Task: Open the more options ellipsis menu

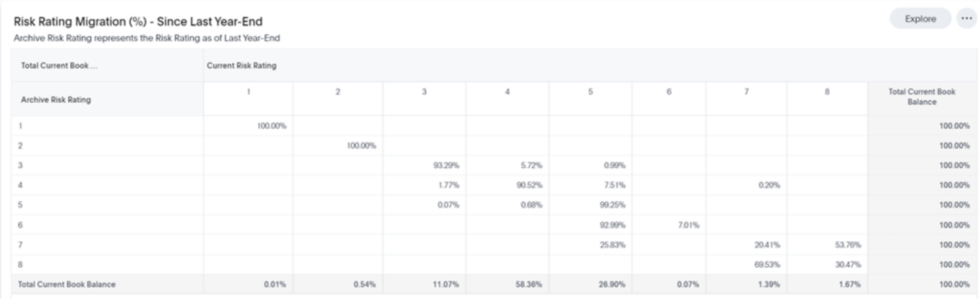Action: point(966,18)
